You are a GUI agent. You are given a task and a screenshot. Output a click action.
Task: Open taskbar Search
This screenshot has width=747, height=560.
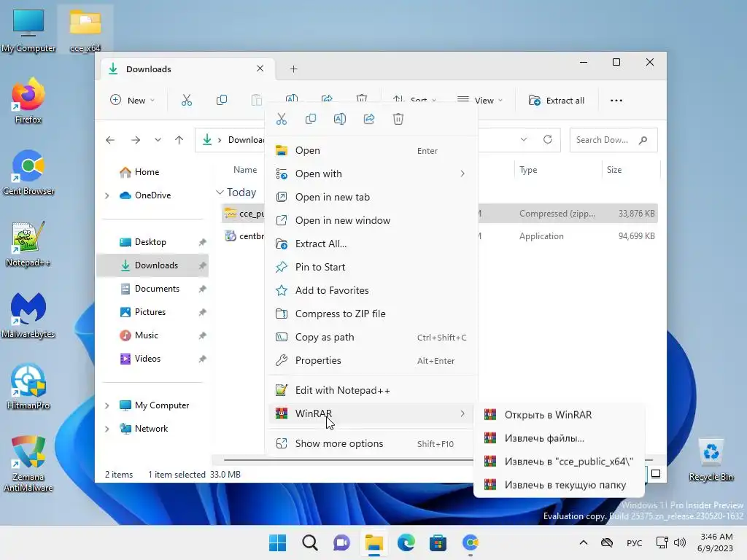309,542
